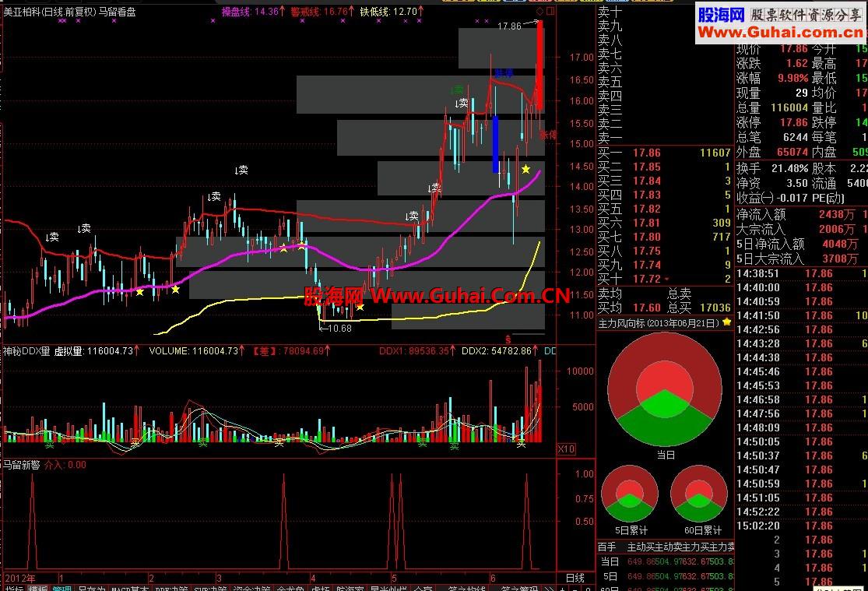Click the month 6 marker on the time axis
Viewport: 868px width, 591px height.
click(x=493, y=579)
